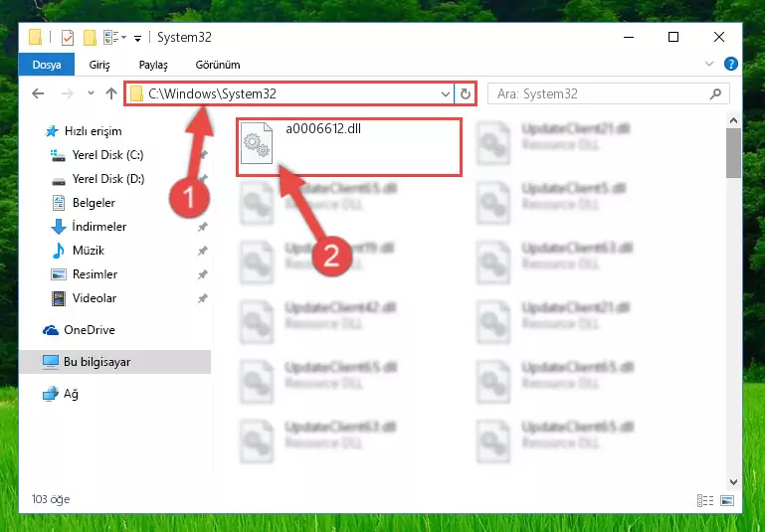The image size is (765, 532).
Task: Go up one folder level
Action: coord(111,93)
